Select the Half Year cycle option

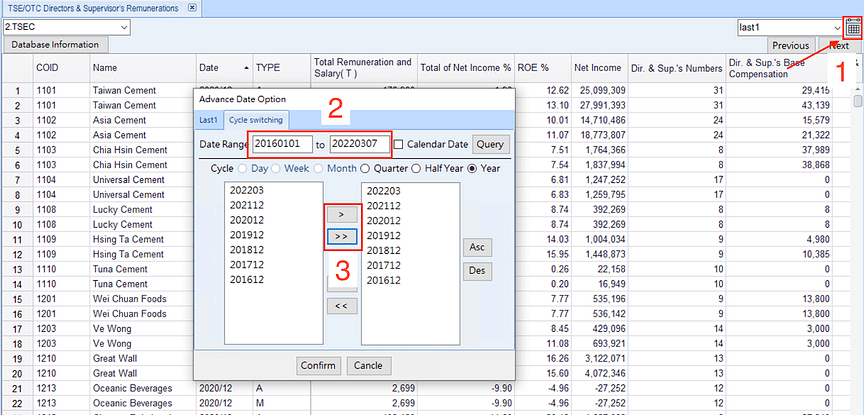point(417,169)
